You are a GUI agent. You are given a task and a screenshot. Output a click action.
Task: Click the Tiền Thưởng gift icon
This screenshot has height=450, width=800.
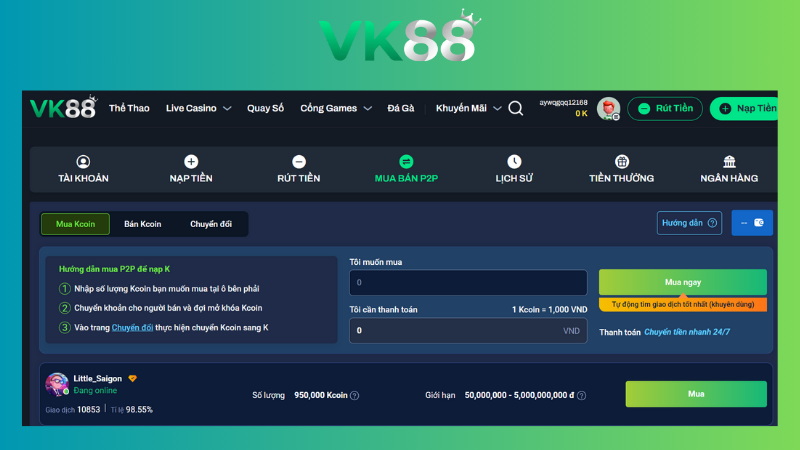click(x=621, y=162)
